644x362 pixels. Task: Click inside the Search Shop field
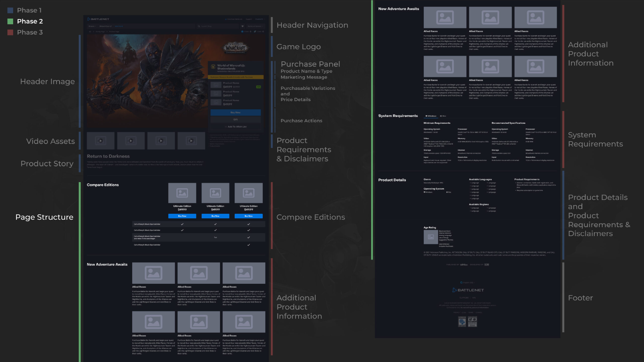click(x=218, y=26)
